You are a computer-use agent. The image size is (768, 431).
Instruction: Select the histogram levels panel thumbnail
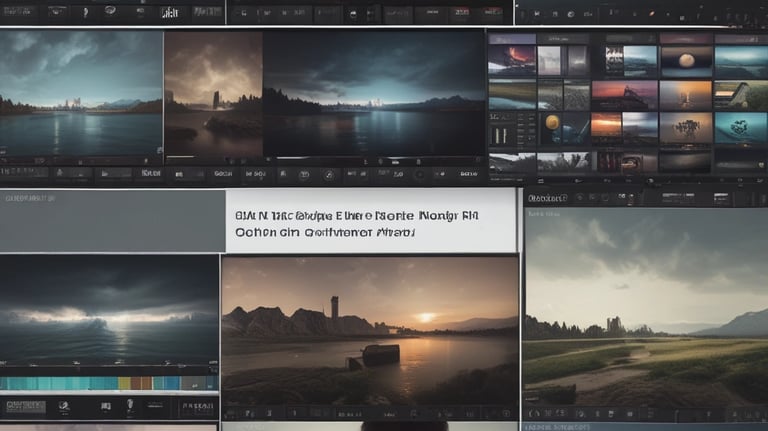pos(512,128)
